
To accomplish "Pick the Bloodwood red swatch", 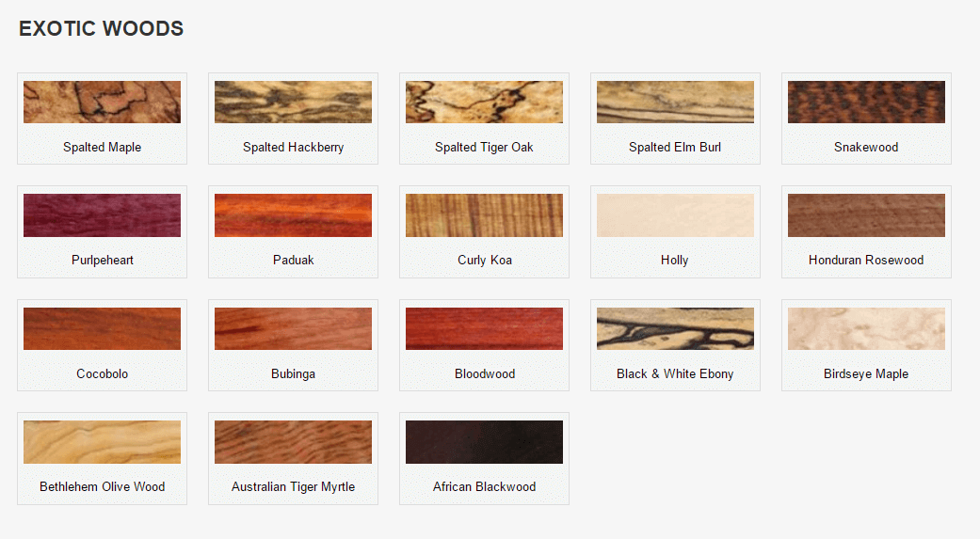I will coord(485,328).
